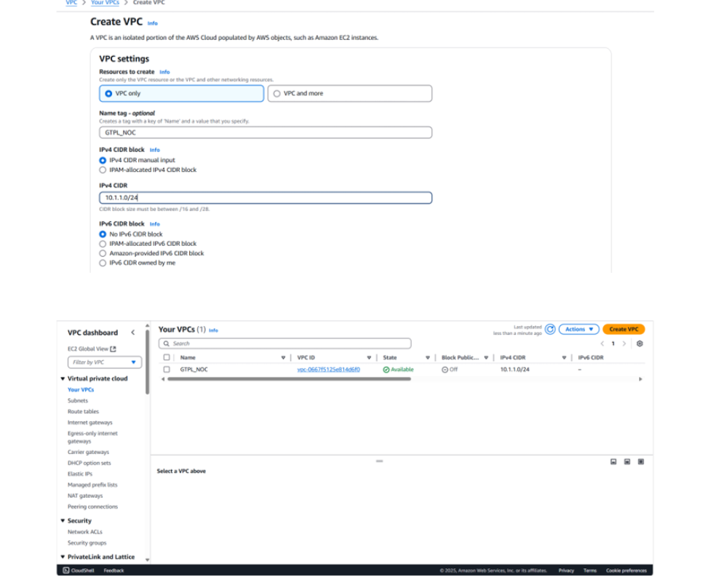The width and height of the screenshot is (719, 588).
Task: Refresh the Your VPCs table
Action: coord(550,330)
